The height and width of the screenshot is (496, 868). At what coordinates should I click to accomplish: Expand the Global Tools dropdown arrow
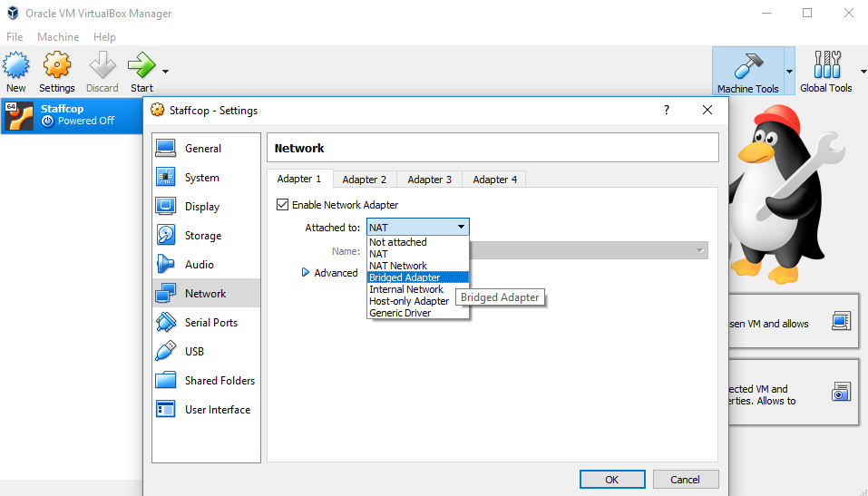point(863,71)
